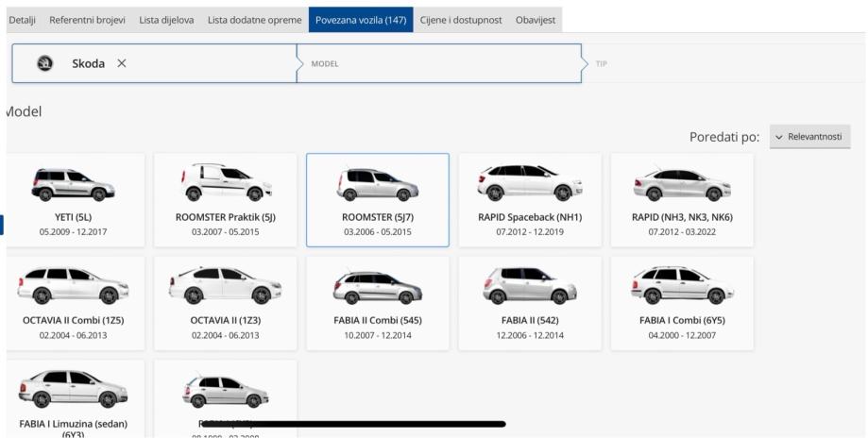Select FABIA II (542) car image
Image resolution: width=868 pixels, height=438 pixels.
click(x=530, y=286)
